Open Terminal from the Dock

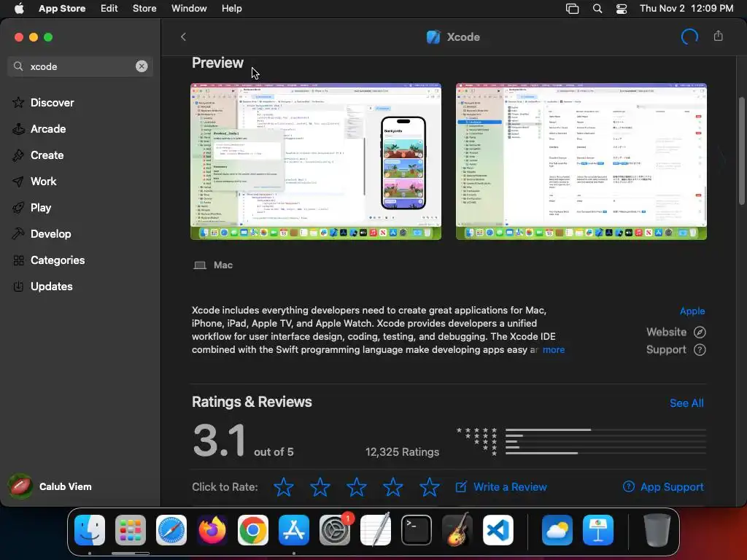point(417,530)
